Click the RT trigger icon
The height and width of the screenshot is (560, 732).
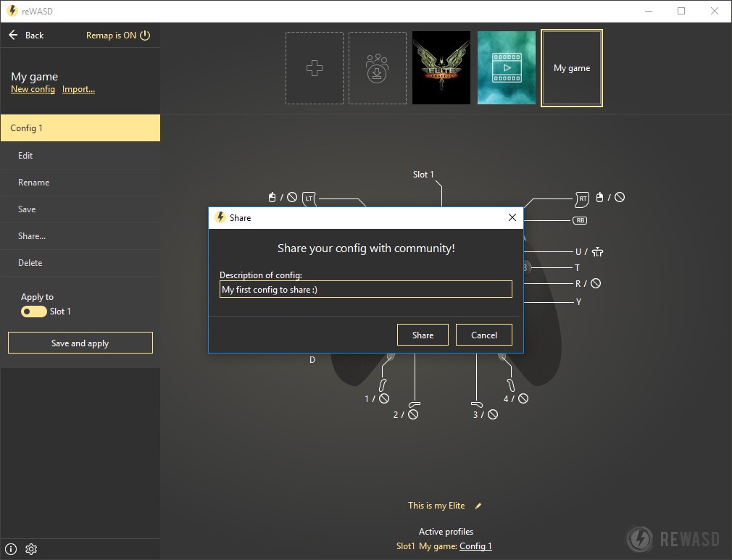(582, 199)
